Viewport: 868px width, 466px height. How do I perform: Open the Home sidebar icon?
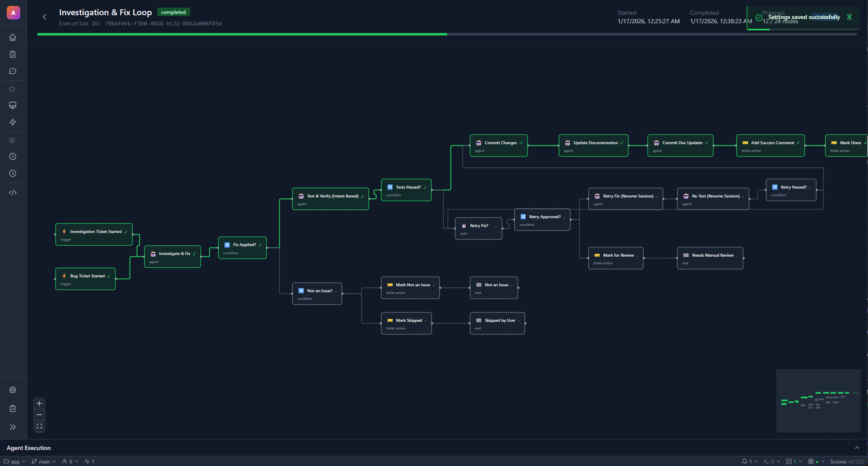coord(13,37)
